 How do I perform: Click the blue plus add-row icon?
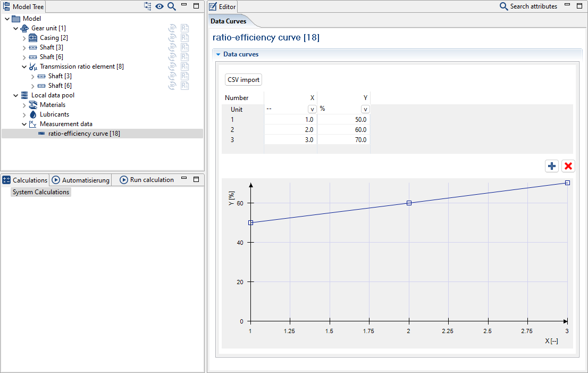point(552,166)
